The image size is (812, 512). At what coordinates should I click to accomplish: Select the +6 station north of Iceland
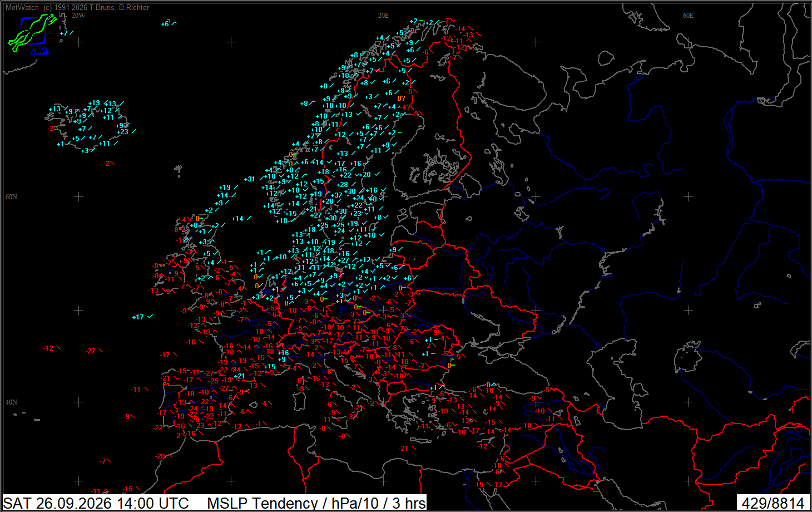(x=165, y=24)
